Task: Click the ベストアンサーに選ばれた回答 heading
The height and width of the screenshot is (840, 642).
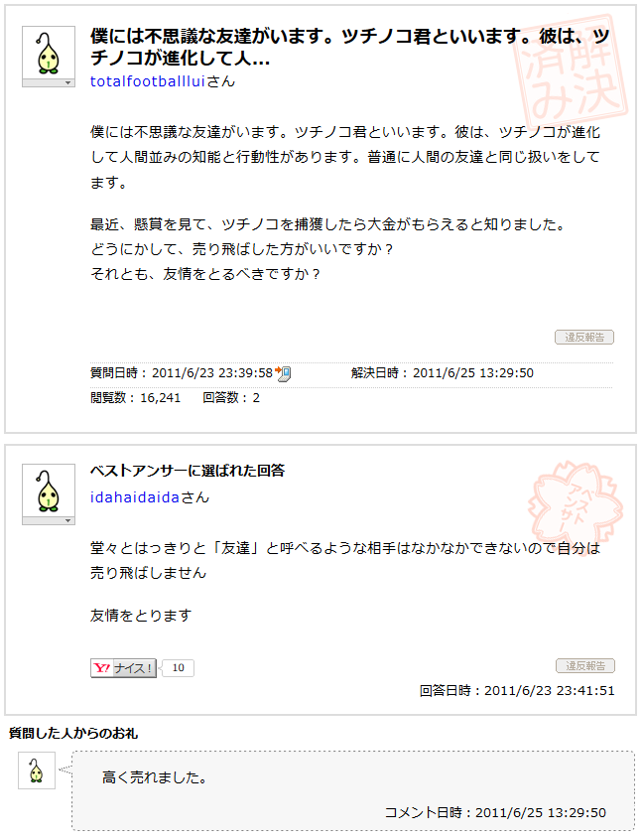Action: (188, 471)
